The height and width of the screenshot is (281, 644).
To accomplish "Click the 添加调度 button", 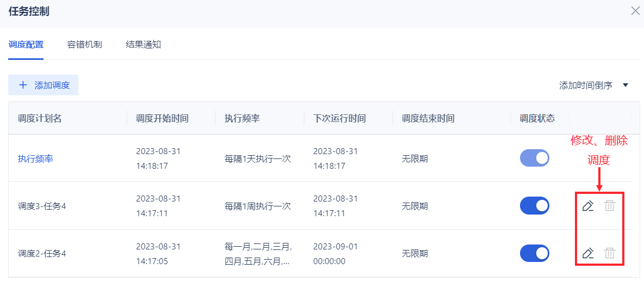I will 43,85.
